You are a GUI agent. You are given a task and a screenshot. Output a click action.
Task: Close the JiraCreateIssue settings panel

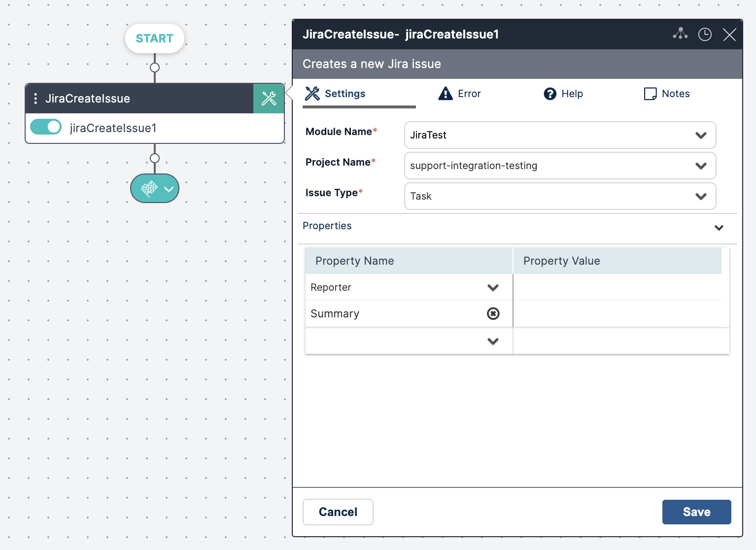click(729, 34)
